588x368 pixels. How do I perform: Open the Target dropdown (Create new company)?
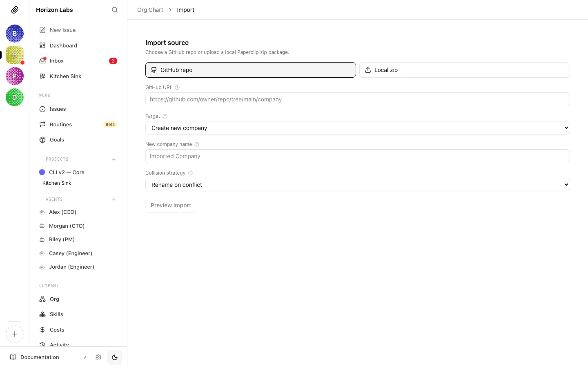pos(358,128)
